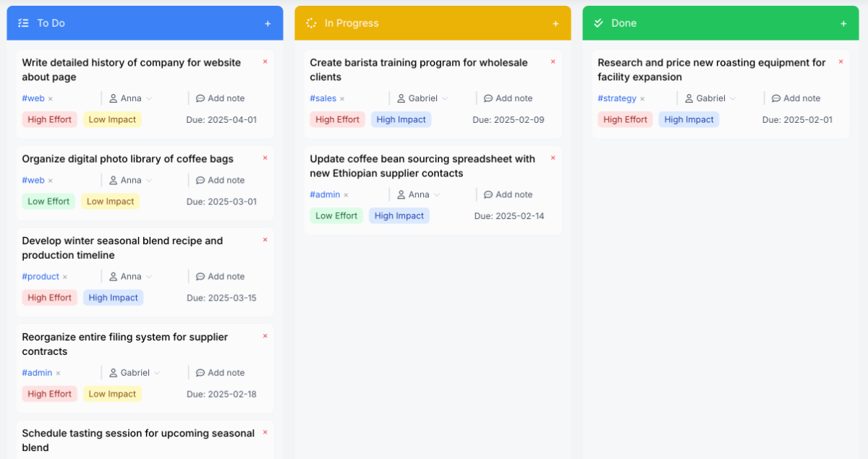This screenshot has width=868, height=459.
Task: Open 'Schedule tasting session for upcoming seasonal blend' title
Action: [x=138, y=440]
